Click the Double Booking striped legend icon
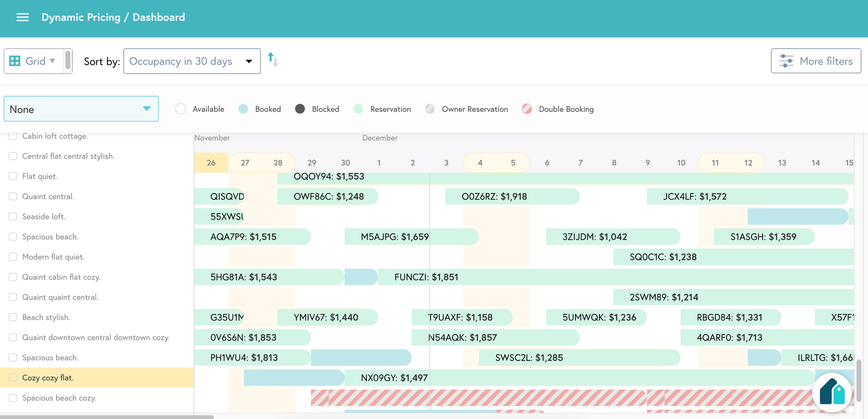Screen dimensions: 868x419 (526, 109)
